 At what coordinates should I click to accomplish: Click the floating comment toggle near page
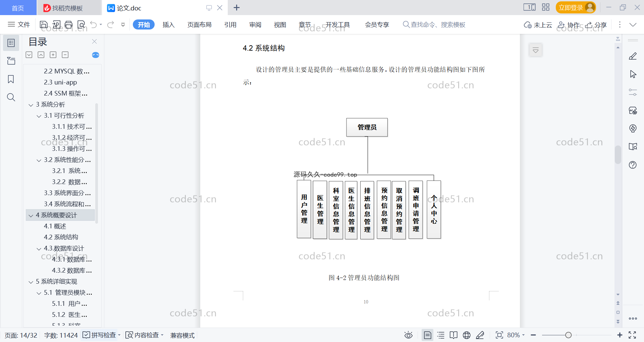[x=536, y=50]
